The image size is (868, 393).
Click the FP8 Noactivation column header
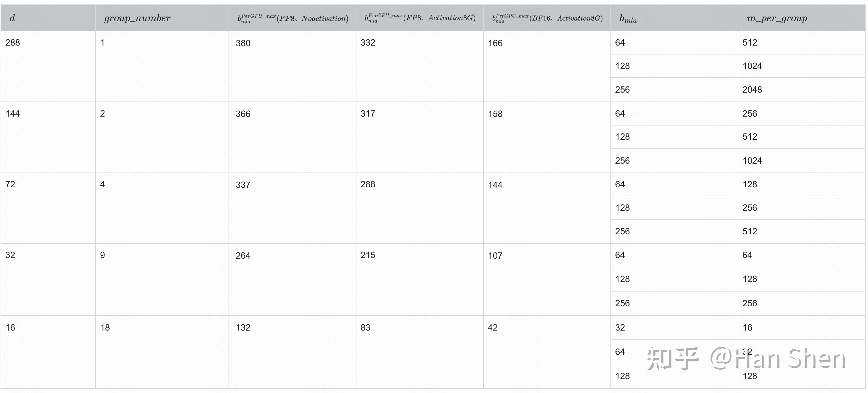[292, 18]
